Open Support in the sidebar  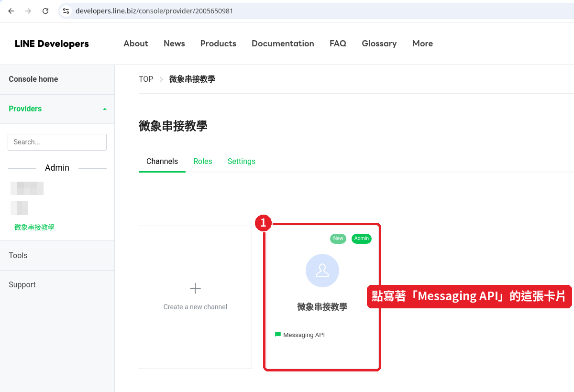(22, 285)
